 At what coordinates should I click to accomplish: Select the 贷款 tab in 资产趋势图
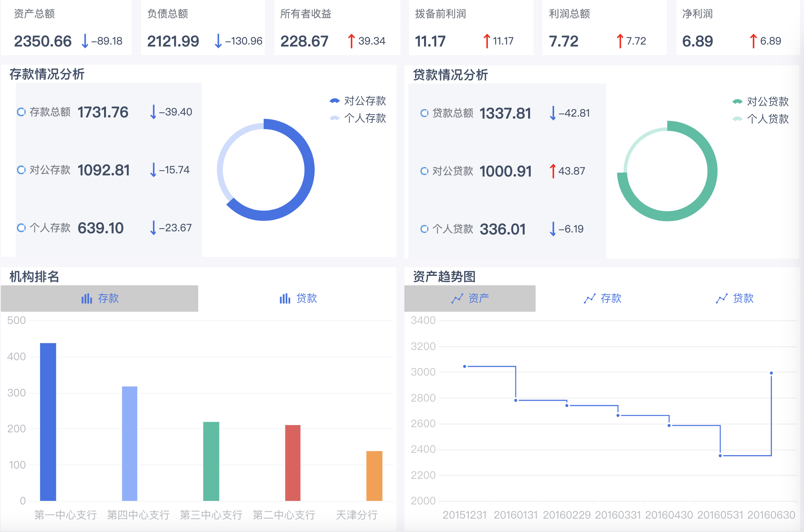[734, 298]
